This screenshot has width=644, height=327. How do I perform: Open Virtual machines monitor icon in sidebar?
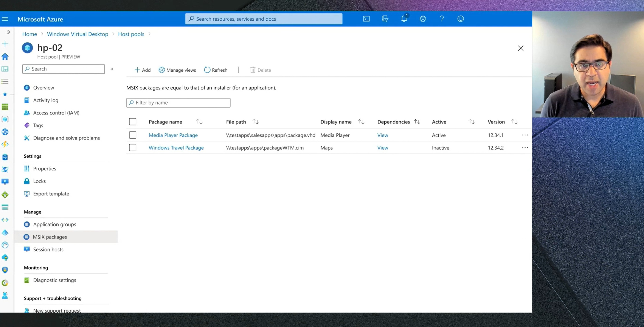pos(5,182)
